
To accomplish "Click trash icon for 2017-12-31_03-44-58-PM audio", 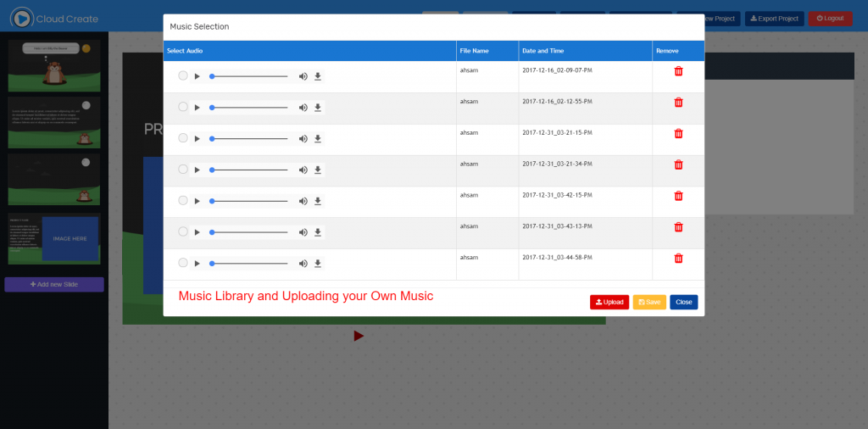I will [x=678, y=259].
